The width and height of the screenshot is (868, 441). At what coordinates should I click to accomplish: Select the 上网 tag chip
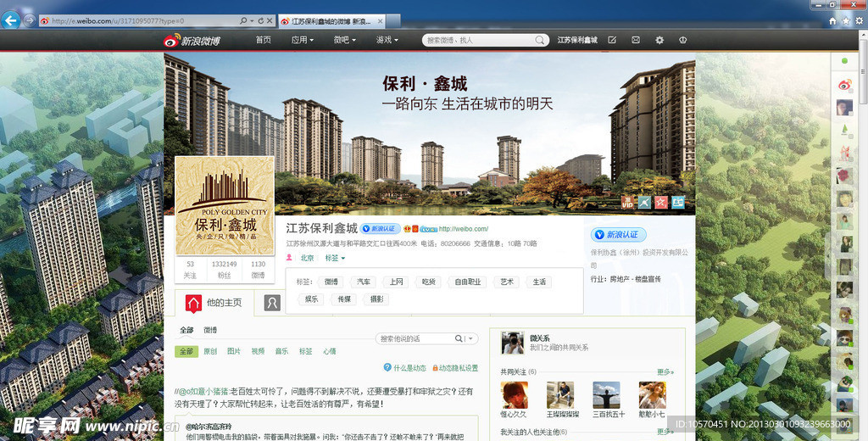tap(397, 282)
